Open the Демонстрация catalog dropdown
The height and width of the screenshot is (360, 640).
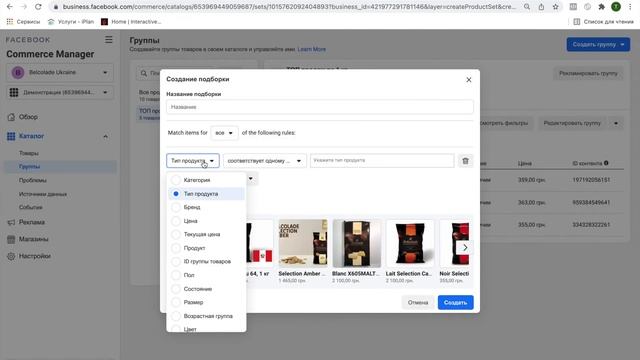point(60,93)
